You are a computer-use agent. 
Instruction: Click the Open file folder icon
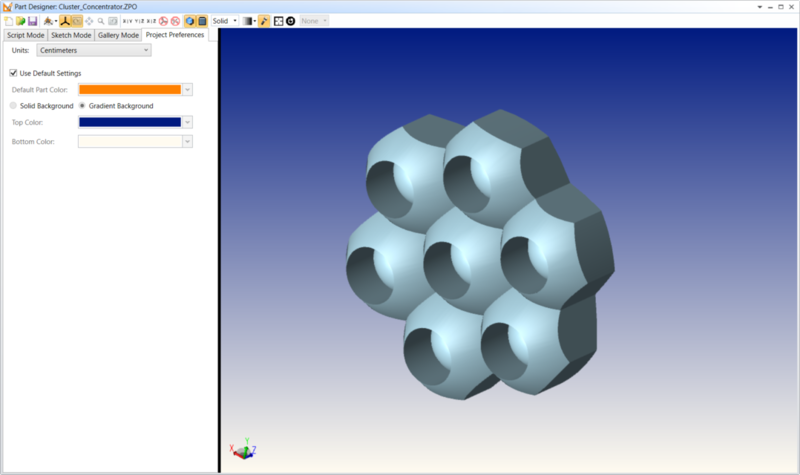[20, 21]
